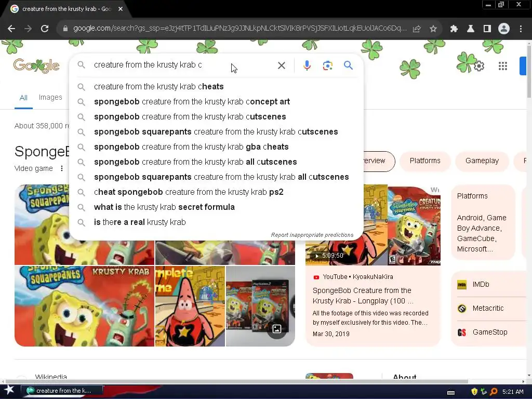Open the PlayStation 2 game cases photo
This screenshot has height=399, width=532.
[x=260, y=306]
